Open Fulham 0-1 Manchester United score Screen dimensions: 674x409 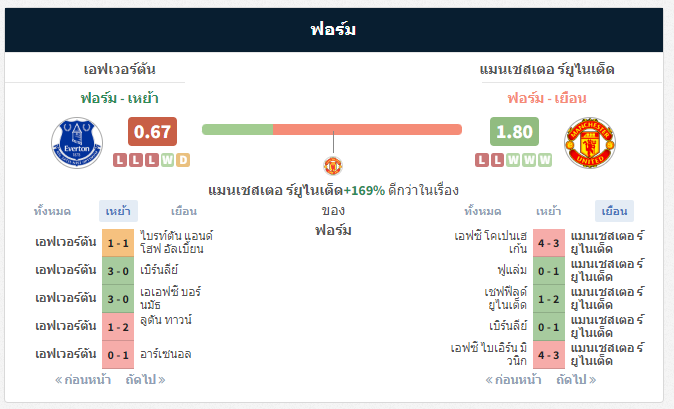[548, 271]
